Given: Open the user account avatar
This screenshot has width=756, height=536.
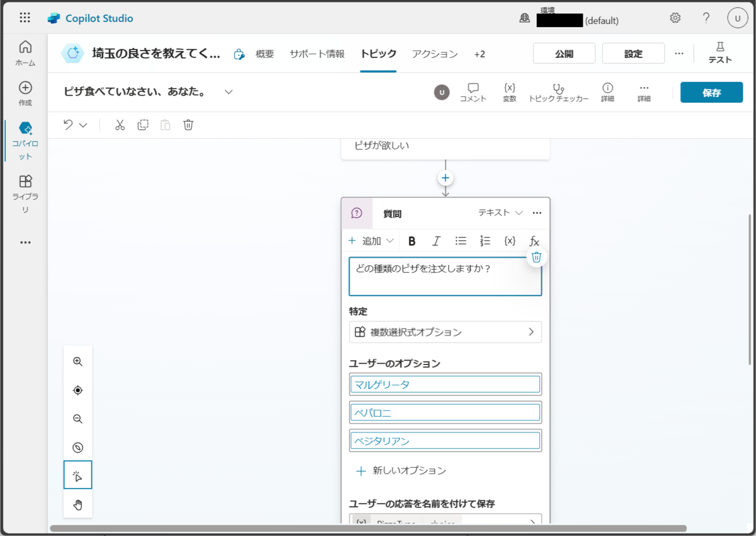Looking at the screenshot, I should click(x=737, y=18).
